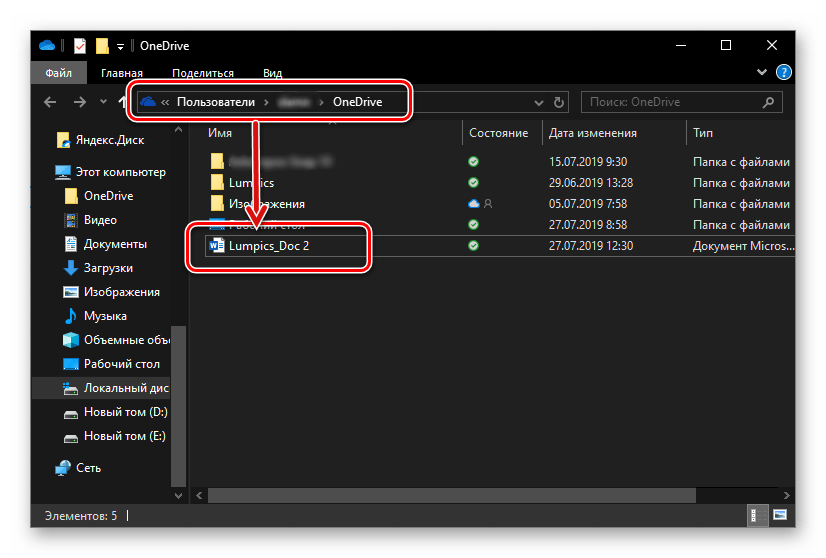Open the address bar history dropdown
The height and width of the screenshot is (558, 826).
(539, 102)
